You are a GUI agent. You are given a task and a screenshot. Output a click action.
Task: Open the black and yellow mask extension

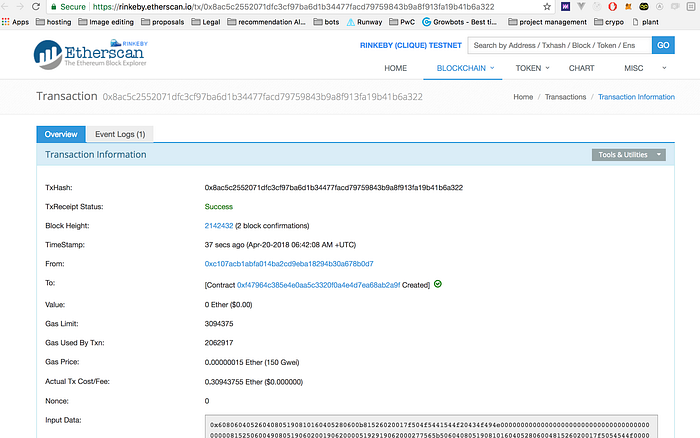click(x=644, y=6)
